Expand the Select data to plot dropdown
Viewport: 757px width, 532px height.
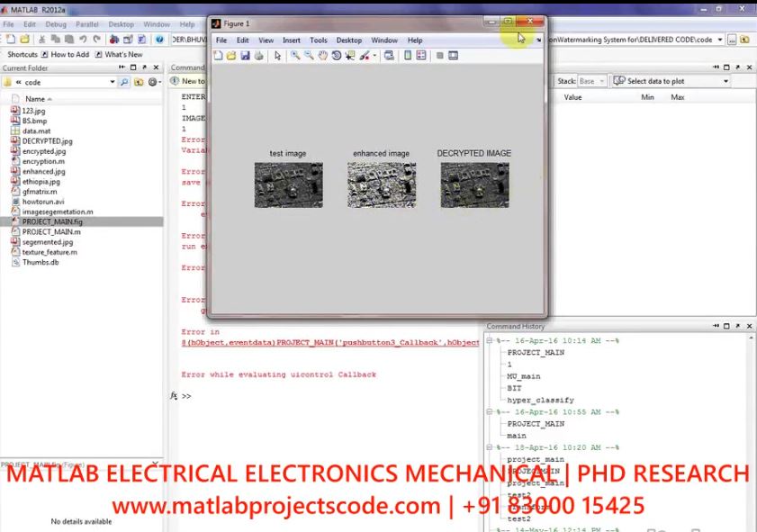725,81
